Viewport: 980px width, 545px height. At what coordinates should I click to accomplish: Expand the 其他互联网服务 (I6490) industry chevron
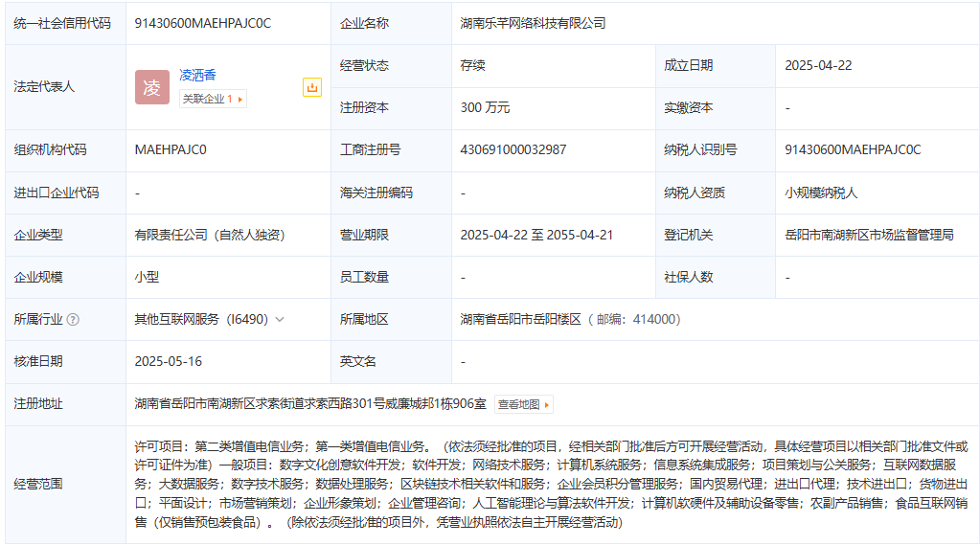pos(280,320)
